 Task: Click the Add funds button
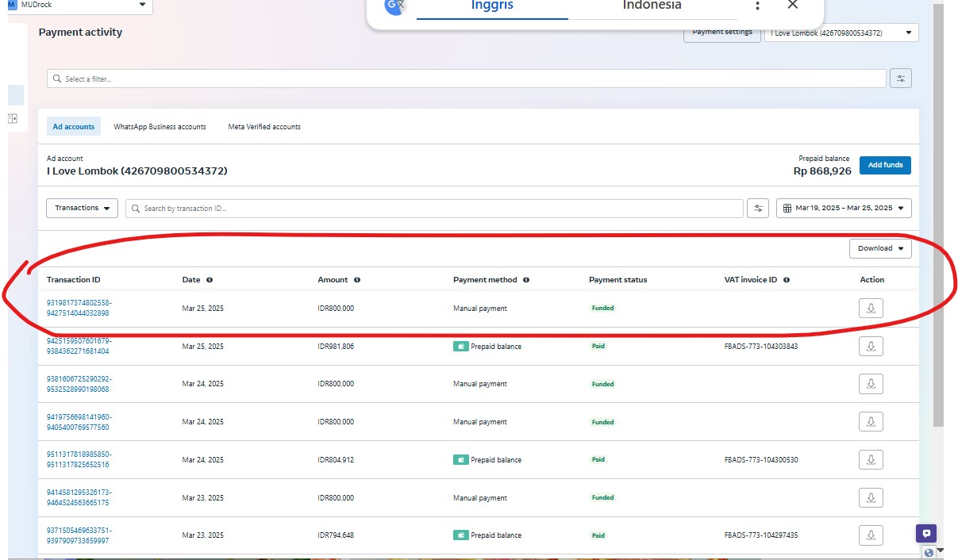[x=885, y=165]
